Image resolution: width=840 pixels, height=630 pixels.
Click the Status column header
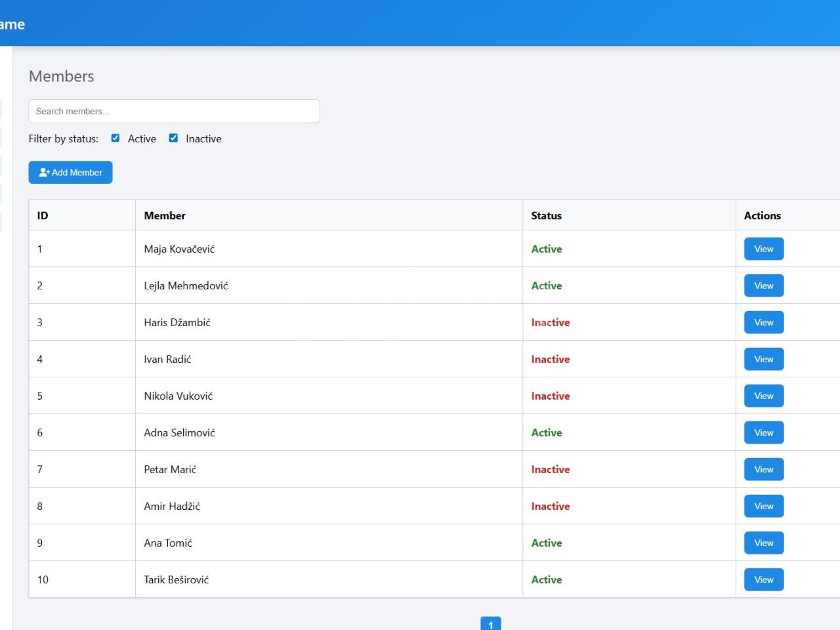pyautogui.click(x=546, y=216)
